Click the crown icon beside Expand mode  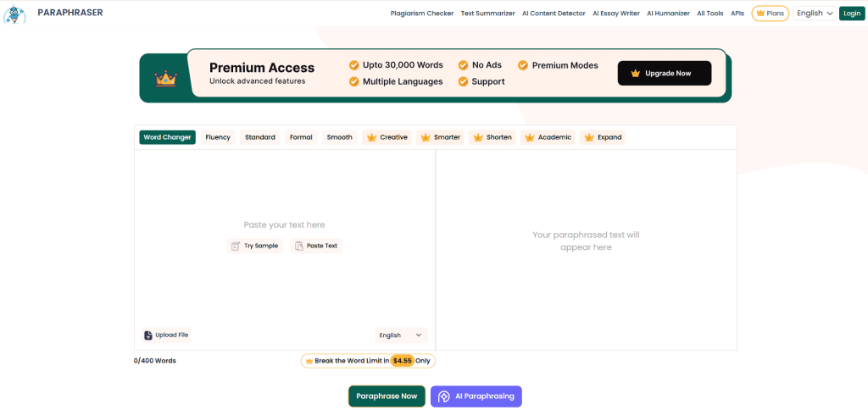[x=589, y=137]
